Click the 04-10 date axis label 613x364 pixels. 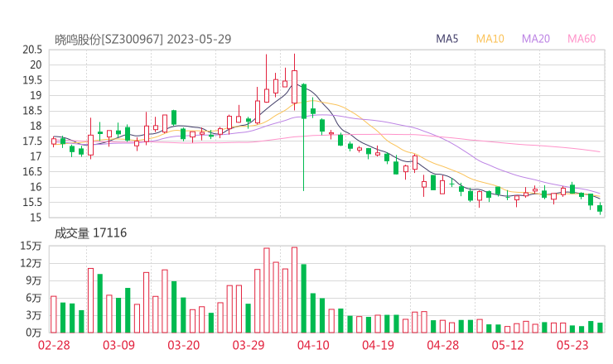[313, 345]
